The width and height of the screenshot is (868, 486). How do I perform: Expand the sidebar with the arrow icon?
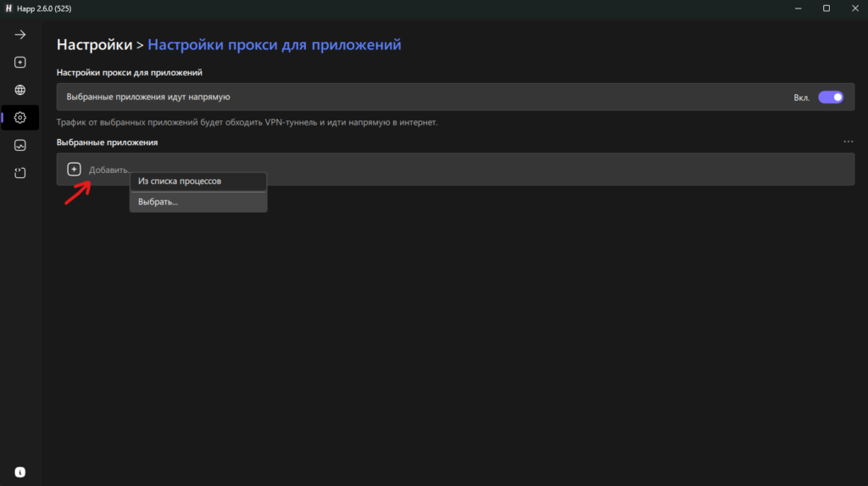pos(20,35)
